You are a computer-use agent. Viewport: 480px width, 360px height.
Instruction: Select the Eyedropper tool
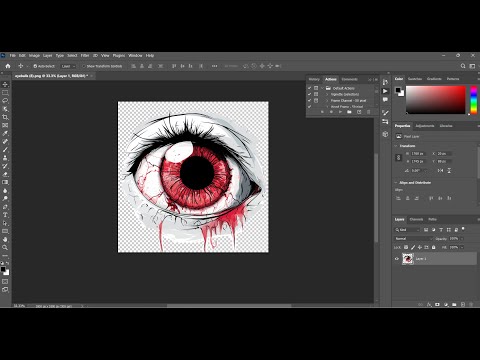5,133
